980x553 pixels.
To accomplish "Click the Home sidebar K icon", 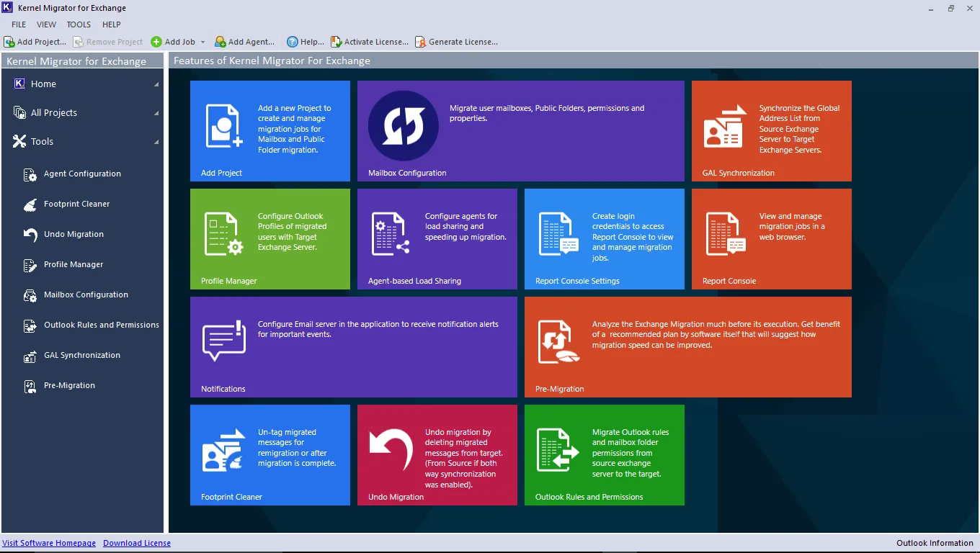I will [x=19, y=84].
